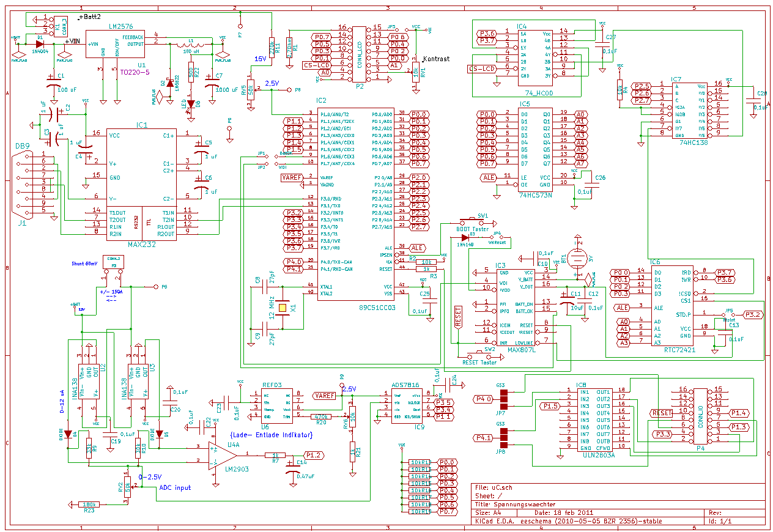Select the 74HC573N latch label
The image size is (773, 532).
pyautogui.click(x=535, y=195)
